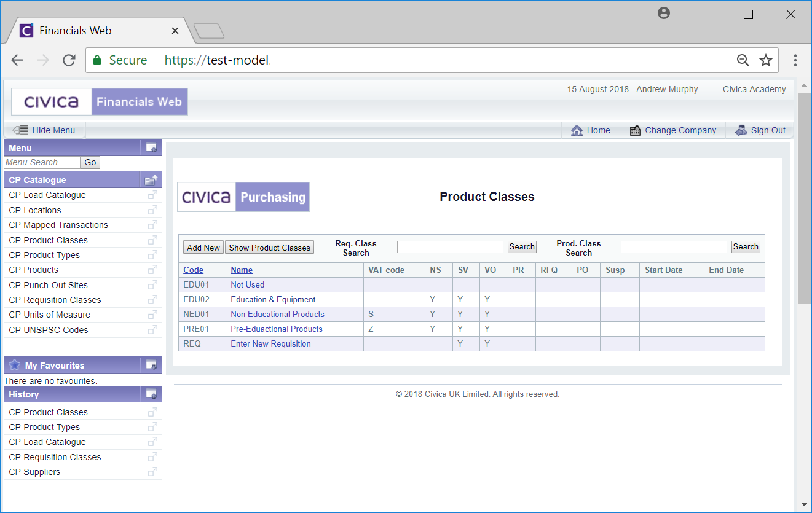
Task: Click the zoom magnifier icon in address bar
Action: (x=743, y=60)
